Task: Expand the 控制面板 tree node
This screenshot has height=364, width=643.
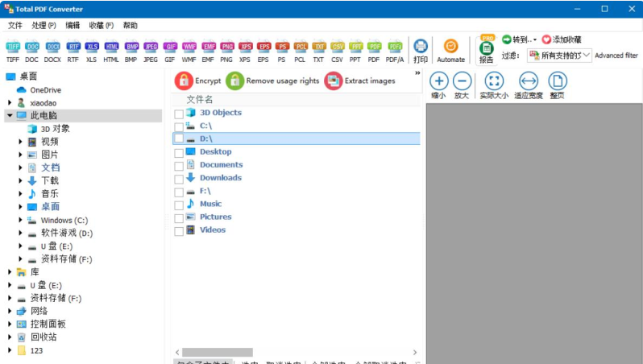Action: pos(10,324)
